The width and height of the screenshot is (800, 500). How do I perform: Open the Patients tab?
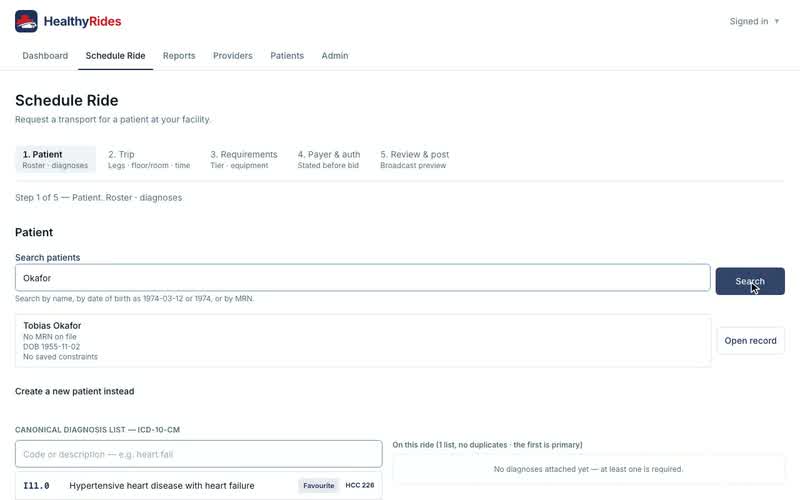[x=287, y=56]
